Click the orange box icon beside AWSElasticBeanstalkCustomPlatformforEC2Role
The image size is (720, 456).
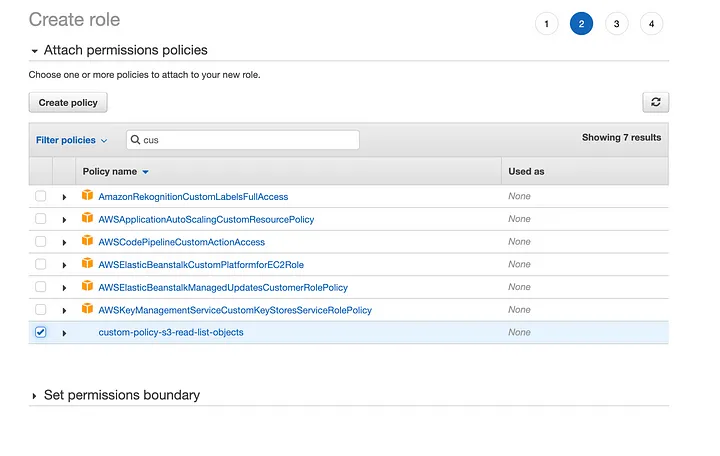(87, 263)
